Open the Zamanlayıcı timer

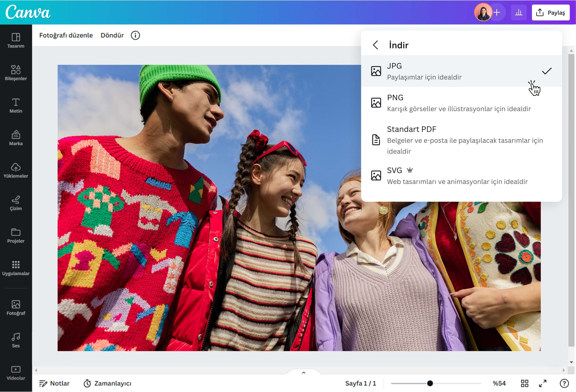pyautogui.click(x=107, y=383)
